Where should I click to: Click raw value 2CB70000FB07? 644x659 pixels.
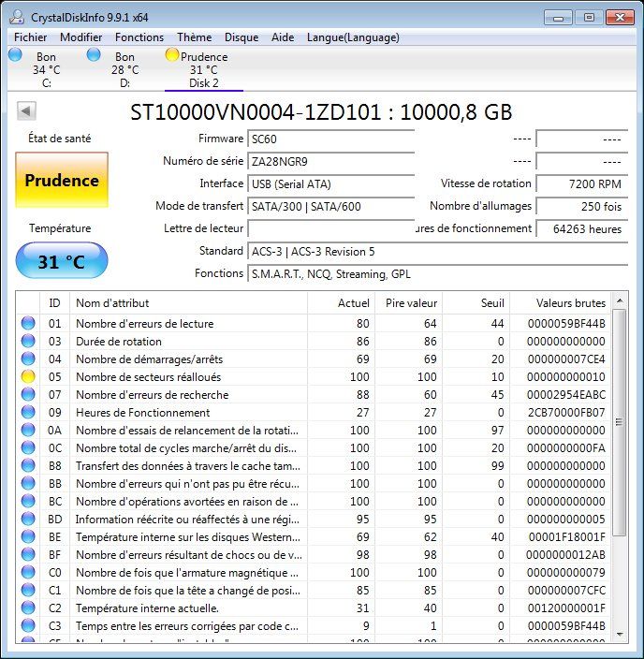pyautogui.click(x=566, y=412)
